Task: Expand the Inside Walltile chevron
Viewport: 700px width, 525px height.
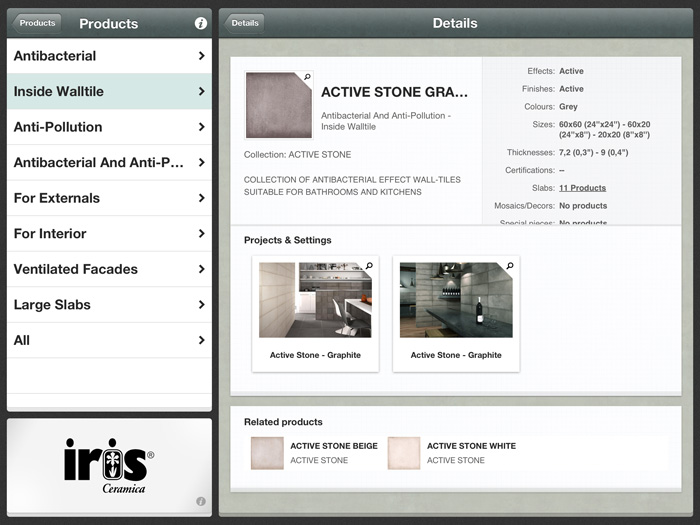Action: tap(202, 92)
